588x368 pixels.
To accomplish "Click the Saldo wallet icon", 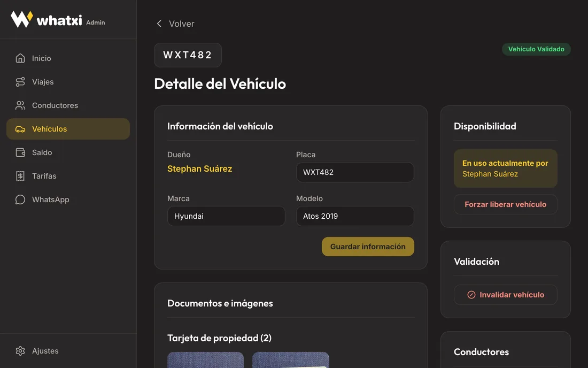I will 20,152.
